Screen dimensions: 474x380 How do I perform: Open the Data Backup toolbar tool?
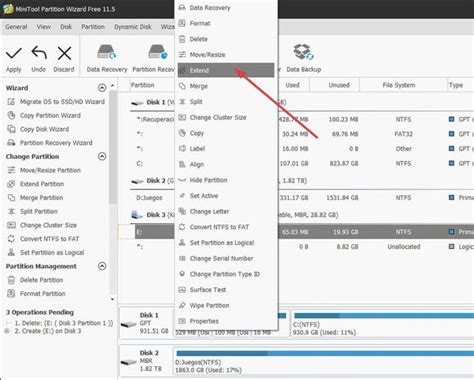coord(303,58)
